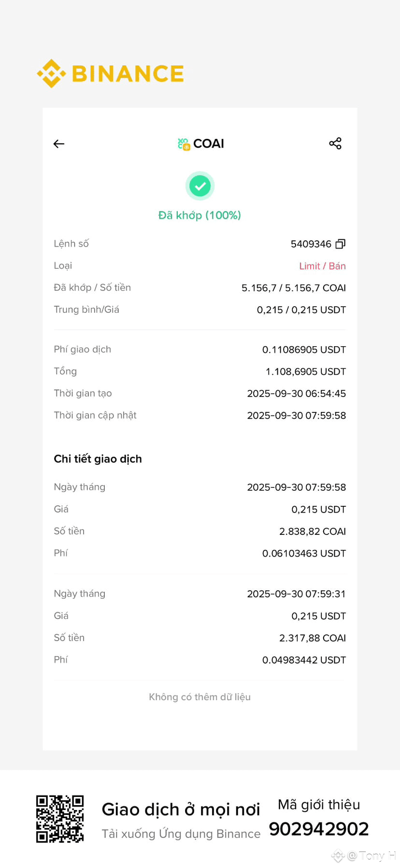
Task: Select order number 5409346 text
Action: tap(311, 244)
